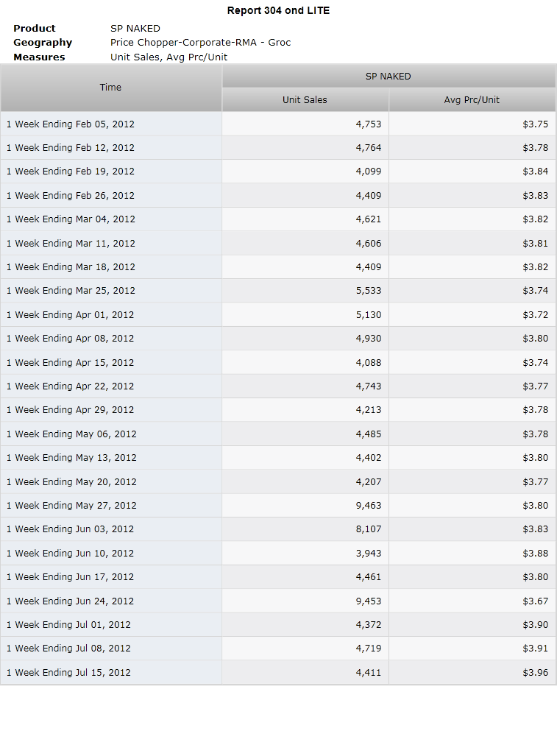
Task: Click the Measures value Unit Sales, Avg Prc/Unit
Action: (x=168, y=57)
